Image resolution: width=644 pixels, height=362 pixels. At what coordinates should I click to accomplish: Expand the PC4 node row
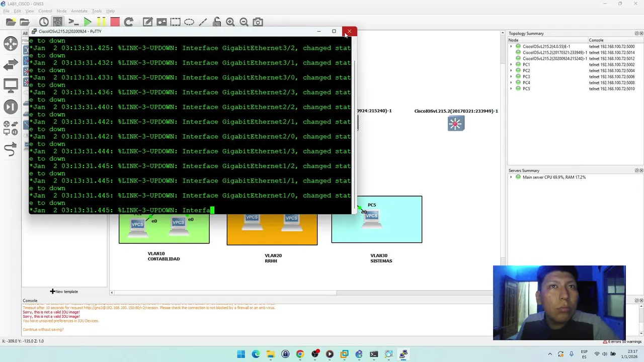[x=511, y=82]
